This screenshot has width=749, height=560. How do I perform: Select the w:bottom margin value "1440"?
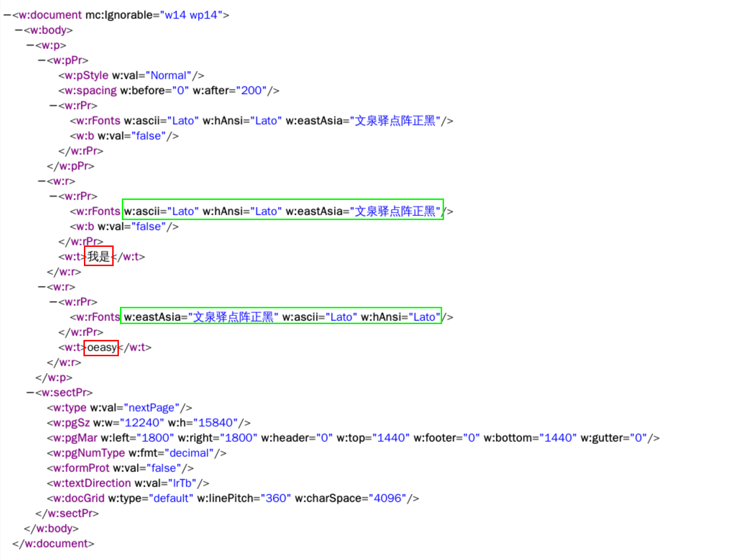click(x=558, y=438)
